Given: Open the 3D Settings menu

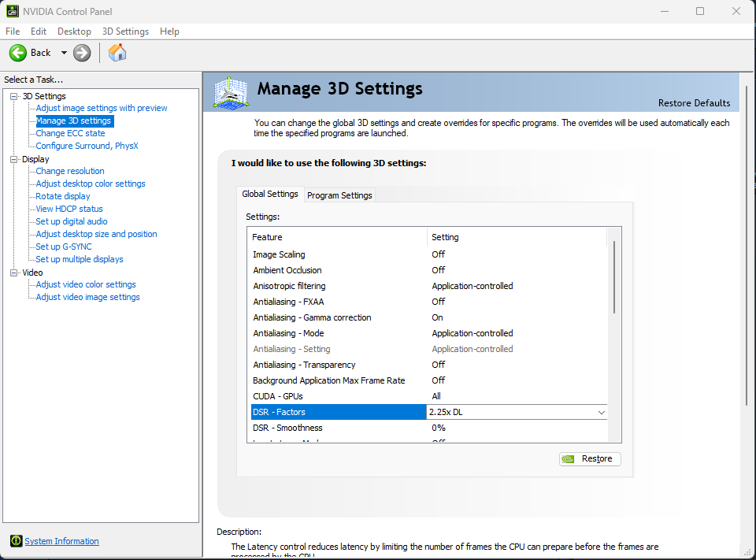Looking at the screenshot, I should [125, 32].
